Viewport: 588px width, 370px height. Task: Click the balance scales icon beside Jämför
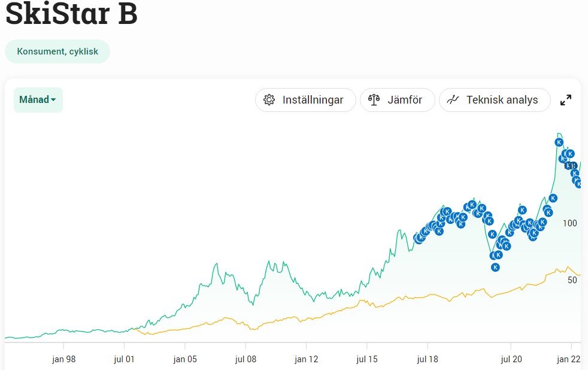click(x=374, y=100)
